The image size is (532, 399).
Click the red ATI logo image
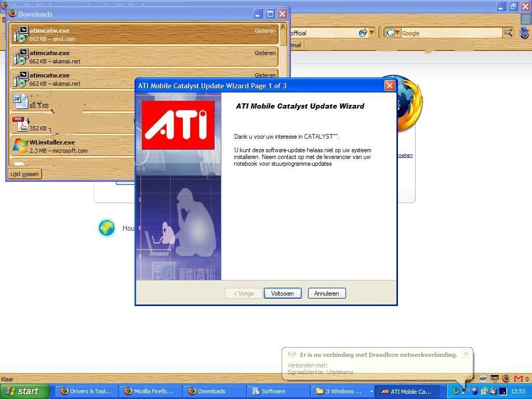pyautogui.click(x=178, y=125)
